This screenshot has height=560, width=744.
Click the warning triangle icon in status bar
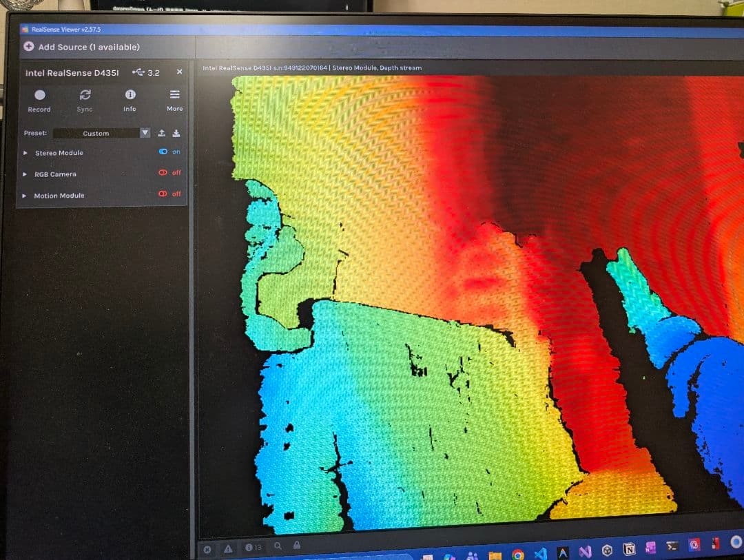pos(228,548)
